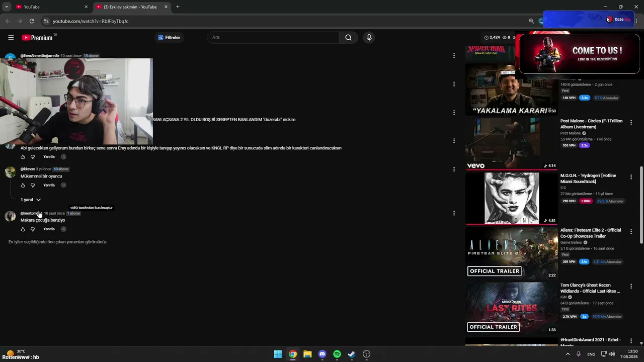This screenshot has width=644, height=362.
Task: Open the zoom magnifier in address bar
Action: [531, 21]
